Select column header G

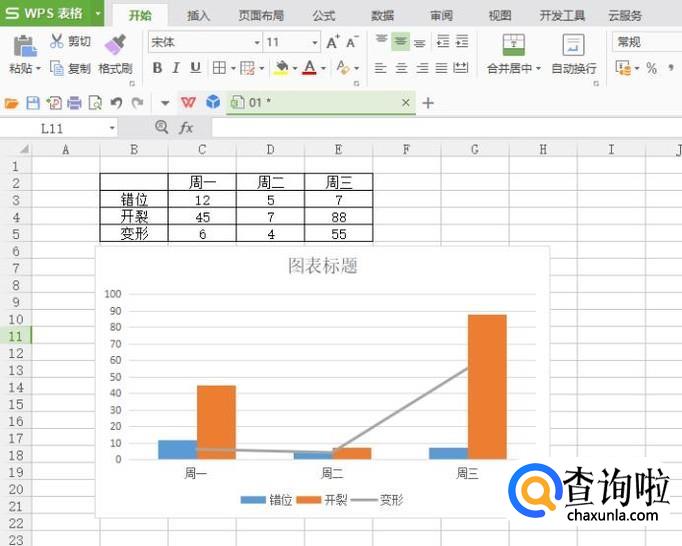tap(475, 150)
